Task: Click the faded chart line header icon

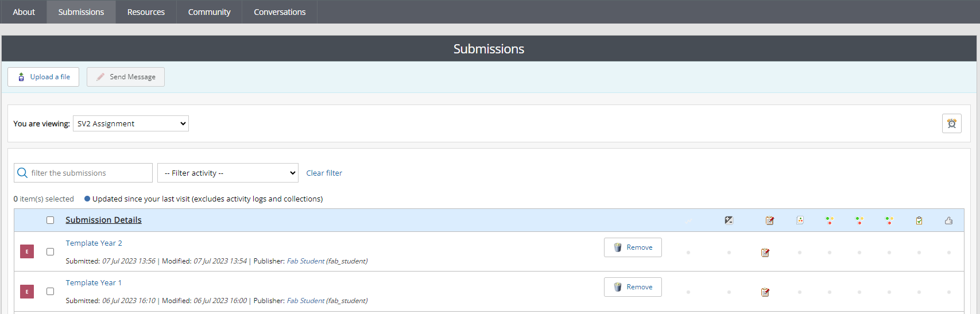Action: point(688,220)
